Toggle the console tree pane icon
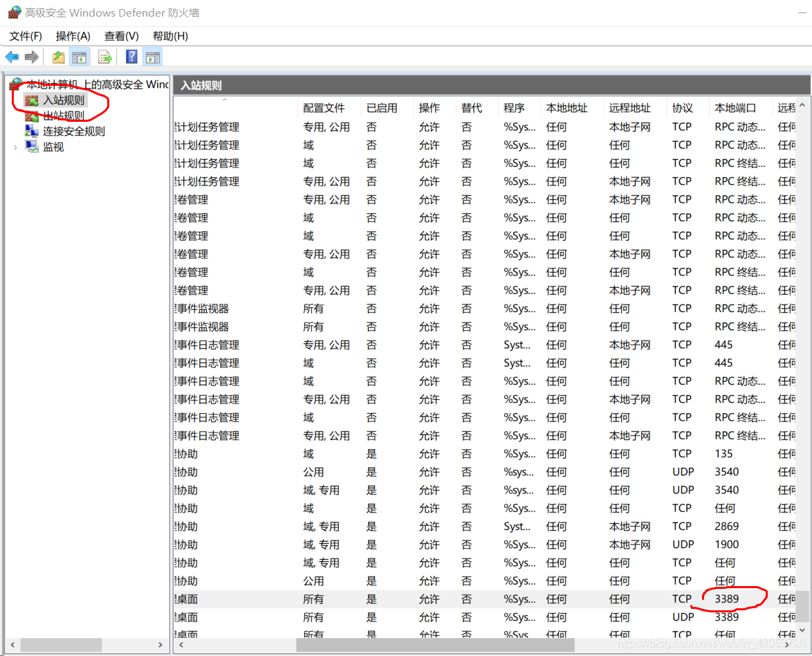This screenshot has height=656, width=812. click(x=80, y=57)
